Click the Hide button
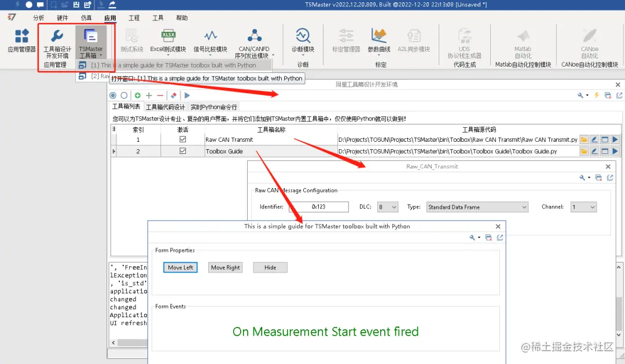This screenshot has width=625, height=364. tap(270, 267)
